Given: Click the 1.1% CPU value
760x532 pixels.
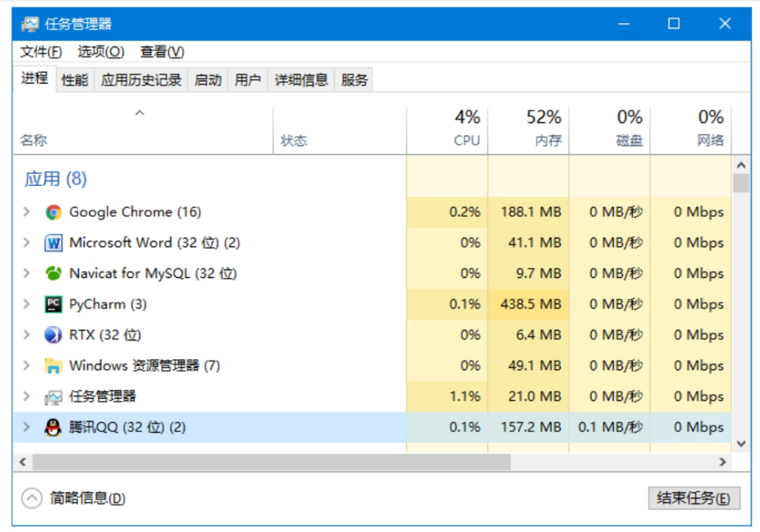Looking at the screenshot, I should [x=465, y=397].
